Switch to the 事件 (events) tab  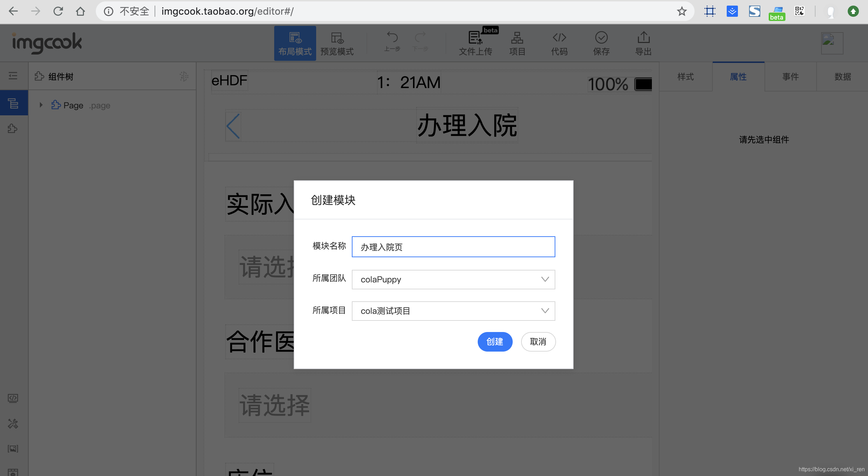[790, 77]
